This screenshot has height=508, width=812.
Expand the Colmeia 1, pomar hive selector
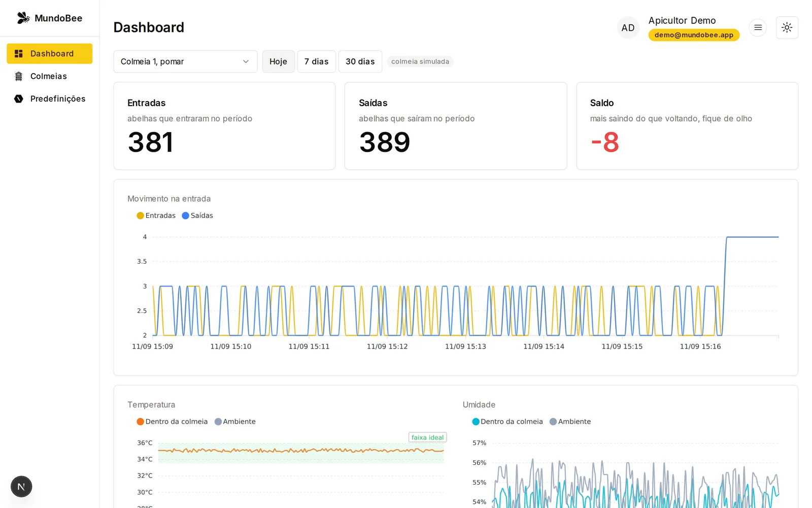click(185, 61)
